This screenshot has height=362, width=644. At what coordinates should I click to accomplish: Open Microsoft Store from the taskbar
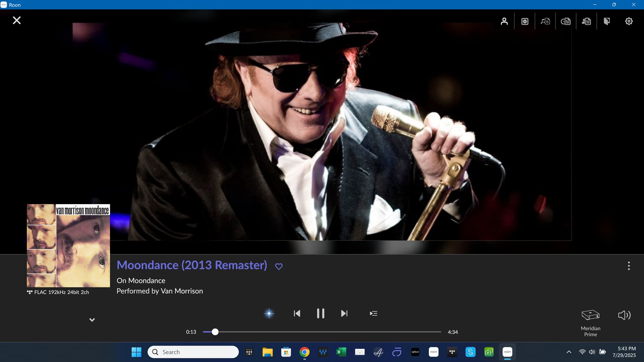coord(286,352)
